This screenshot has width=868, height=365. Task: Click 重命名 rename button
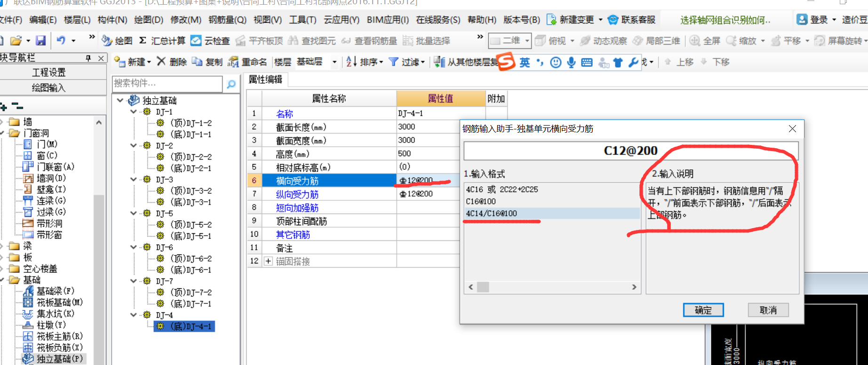247,62
